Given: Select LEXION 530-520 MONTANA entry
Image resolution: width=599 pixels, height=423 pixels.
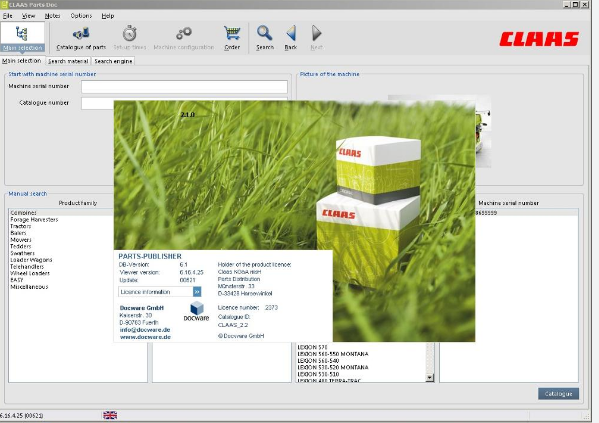Looking at the screenshot, I should coord(333,367).
